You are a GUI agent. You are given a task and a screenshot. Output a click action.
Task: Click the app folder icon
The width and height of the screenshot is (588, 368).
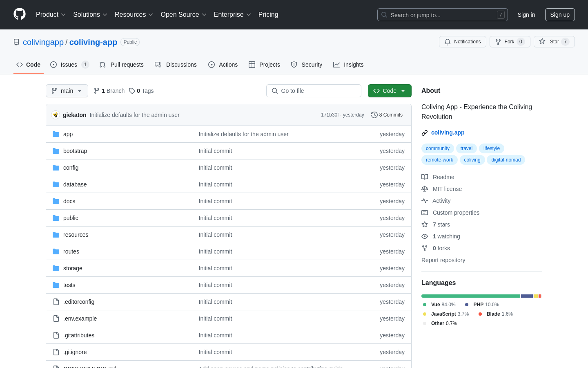[56, 134]
